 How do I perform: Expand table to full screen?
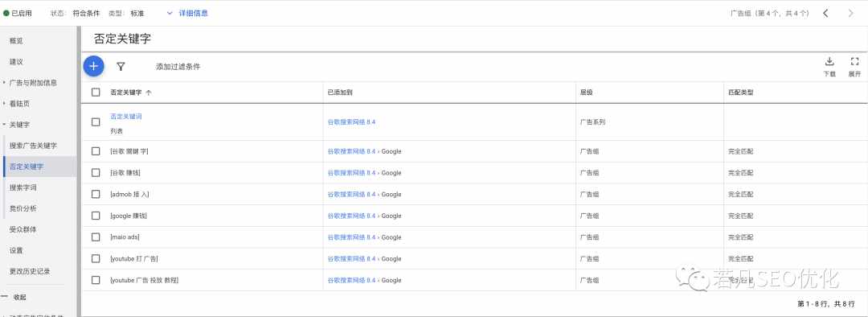click(854, 67)
